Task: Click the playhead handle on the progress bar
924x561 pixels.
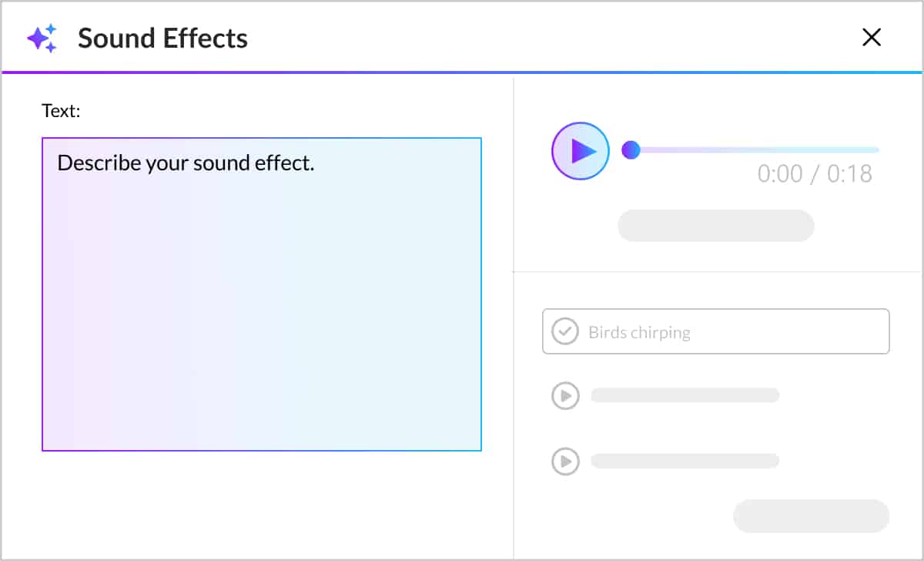Action: (631, 150)
